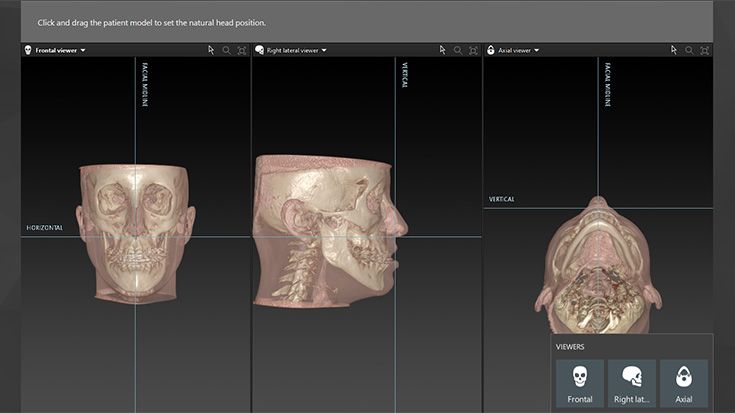Open the Frontal viewer dropdown arrow
Viewport: 735px width, 413px height.
83,50
